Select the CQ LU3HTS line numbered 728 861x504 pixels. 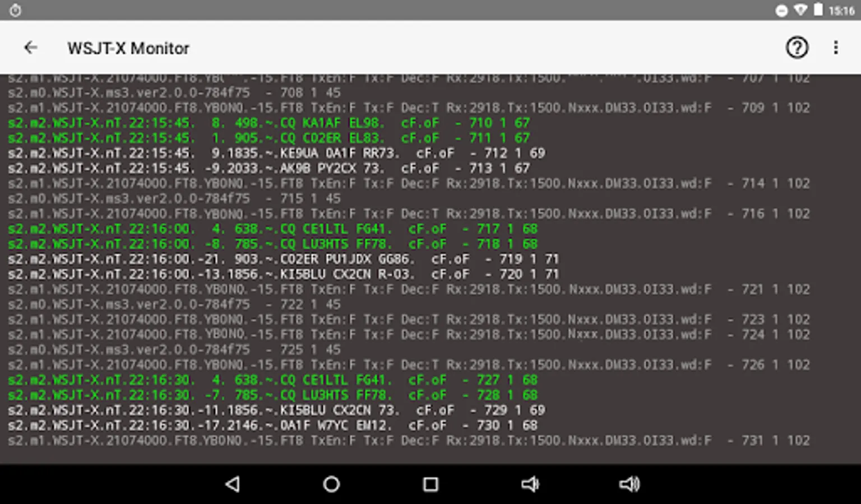(273, 395)
